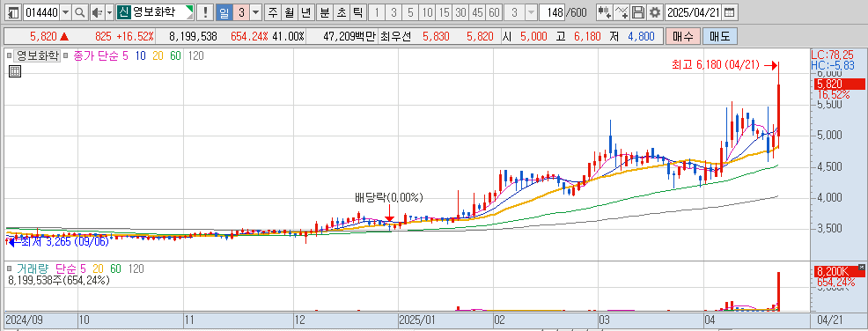The image size is (868, 331).
Task: Switch to weekly 주 chart
Action: click(x=272, y=12)
